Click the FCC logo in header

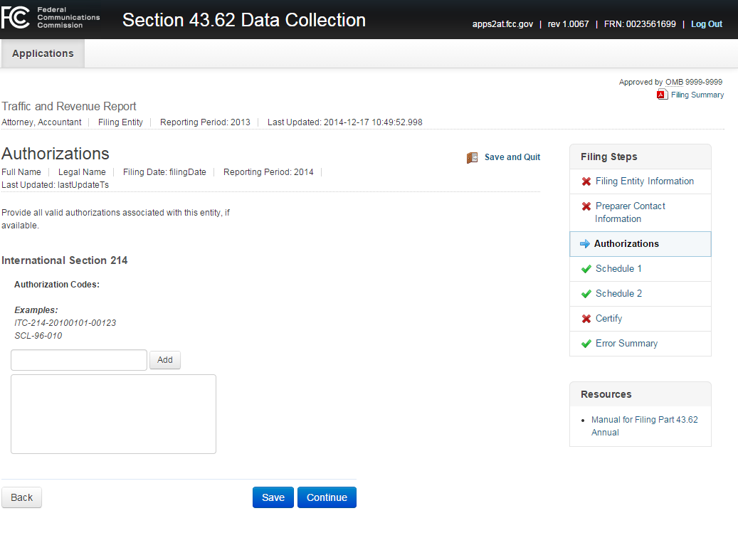coord(16,19)
